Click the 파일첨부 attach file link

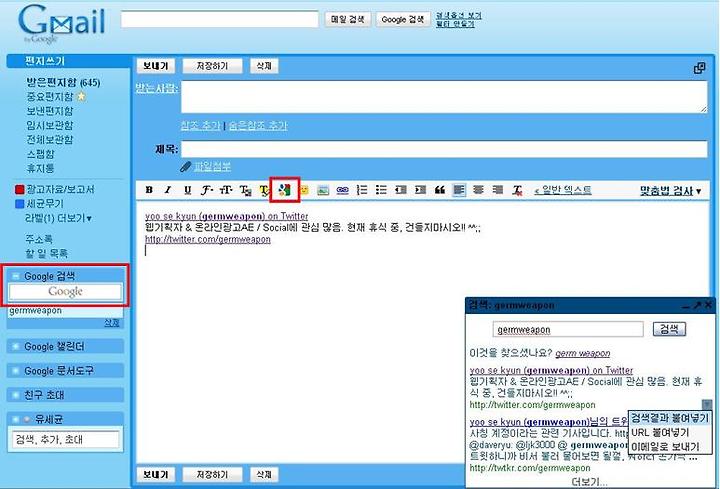point(212,167)
